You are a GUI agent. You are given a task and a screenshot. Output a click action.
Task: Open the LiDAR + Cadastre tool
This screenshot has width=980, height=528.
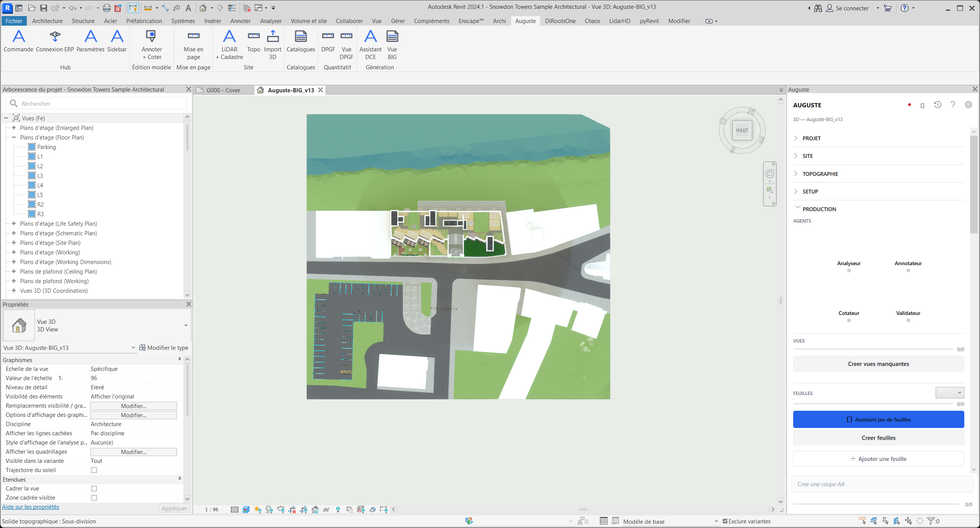pos(229,44)
